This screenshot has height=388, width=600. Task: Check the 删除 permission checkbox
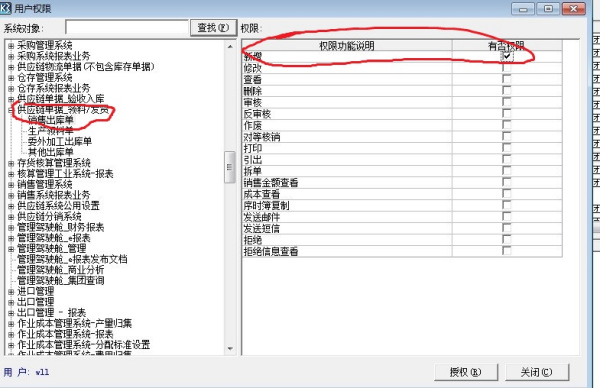coord(507,91)
